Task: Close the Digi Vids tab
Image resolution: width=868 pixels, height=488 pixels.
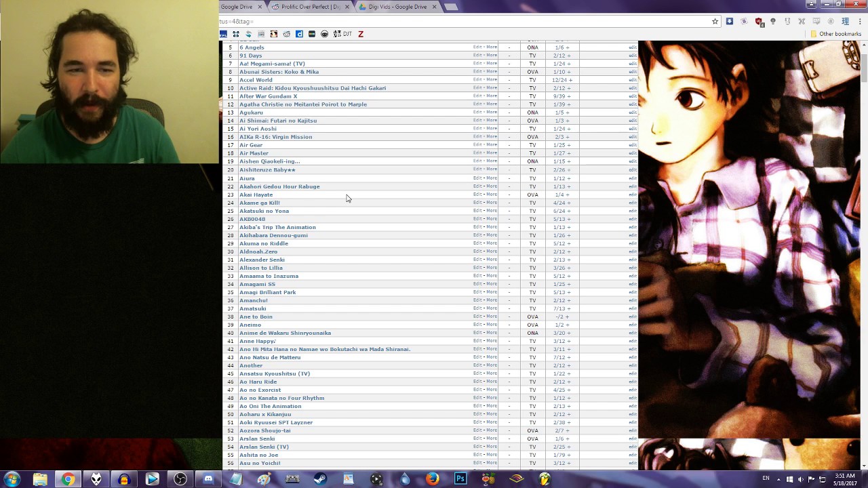Action: 434,7
